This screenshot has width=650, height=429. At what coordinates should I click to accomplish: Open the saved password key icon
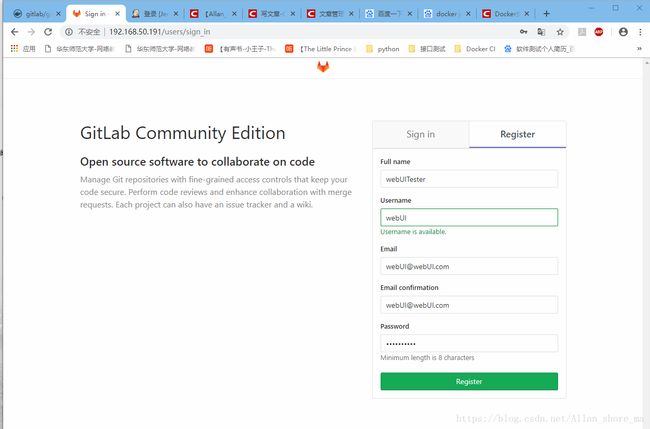tap(524, 32)
